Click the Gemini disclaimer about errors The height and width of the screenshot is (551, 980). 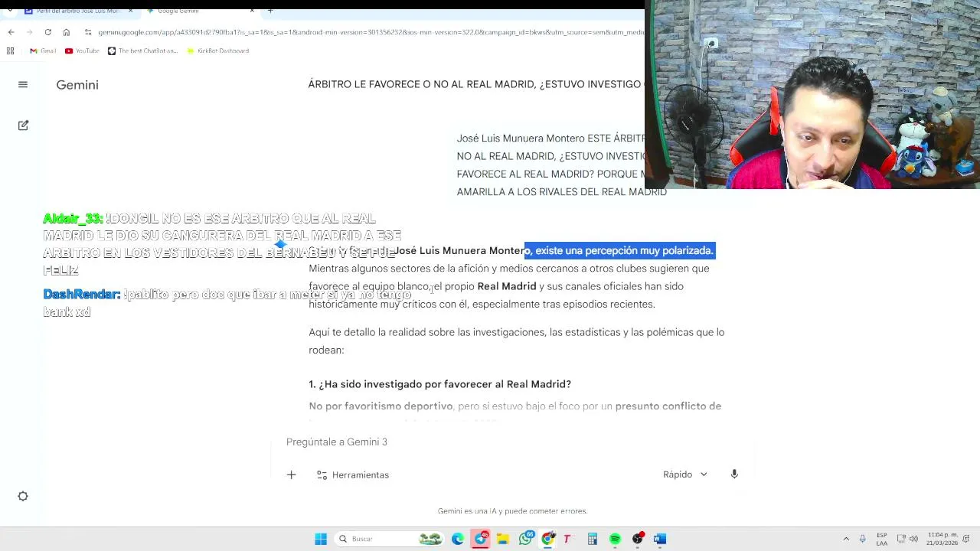coord(512,511)
